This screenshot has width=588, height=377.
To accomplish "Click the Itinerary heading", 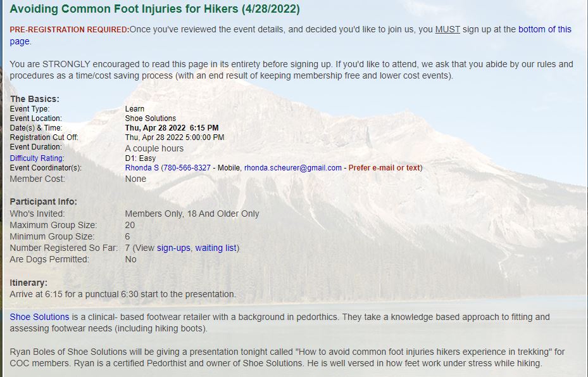I will click(x=28, y=283).
